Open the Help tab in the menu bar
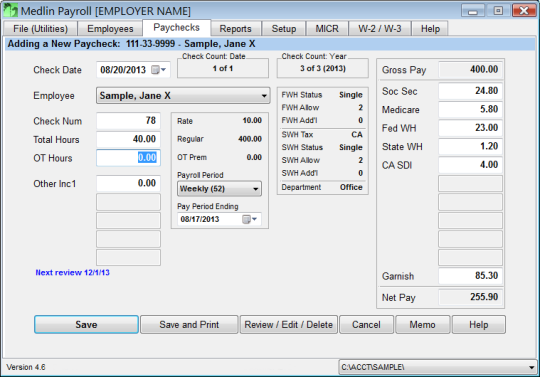The width and height of the screenshot is (540, 377). (x=430, y=29)
